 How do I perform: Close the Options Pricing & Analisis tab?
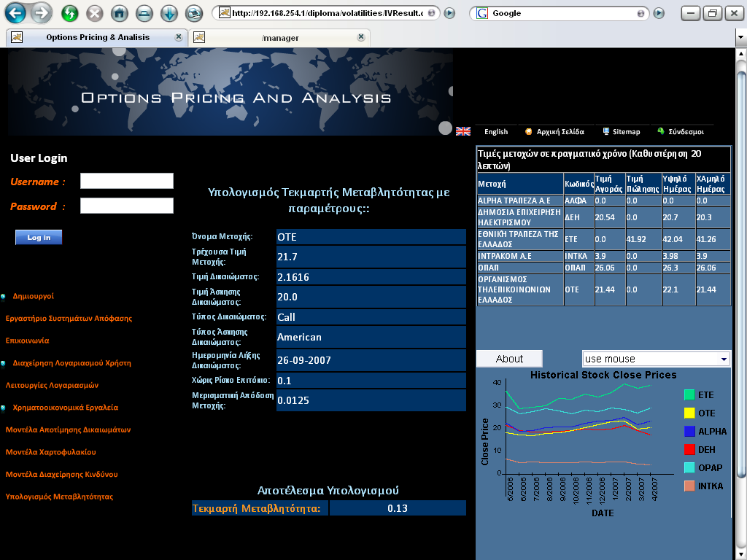tap(179, 37)
